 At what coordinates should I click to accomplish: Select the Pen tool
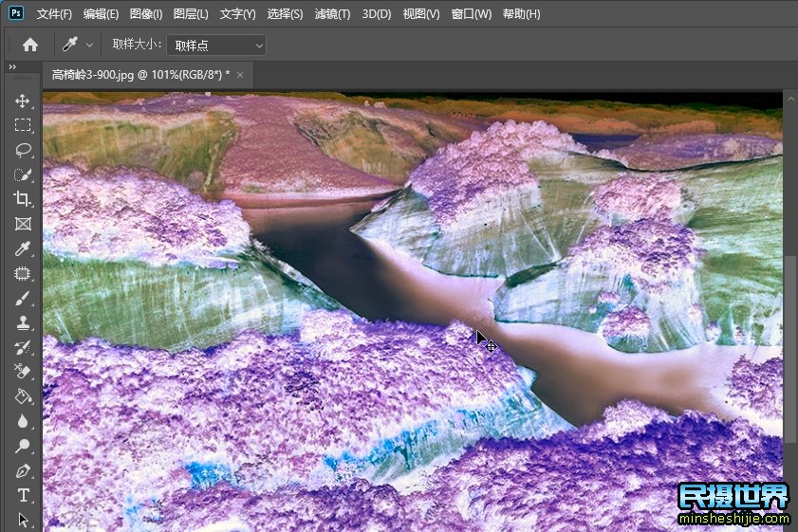pyautogui.click(x=23, y=471)
